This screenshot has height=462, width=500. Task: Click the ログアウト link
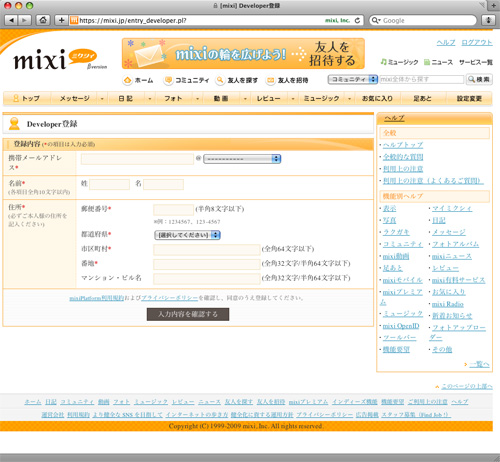(x=477, y=43)
